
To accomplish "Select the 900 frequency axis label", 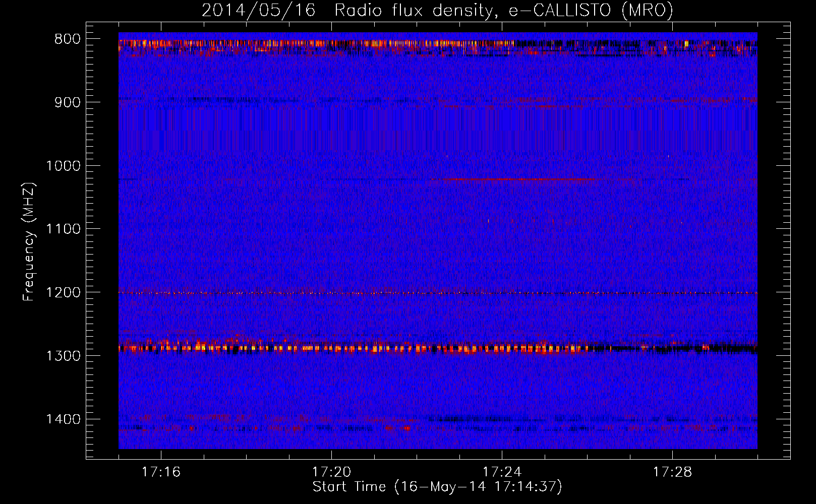I will click(x=67, y=102).
